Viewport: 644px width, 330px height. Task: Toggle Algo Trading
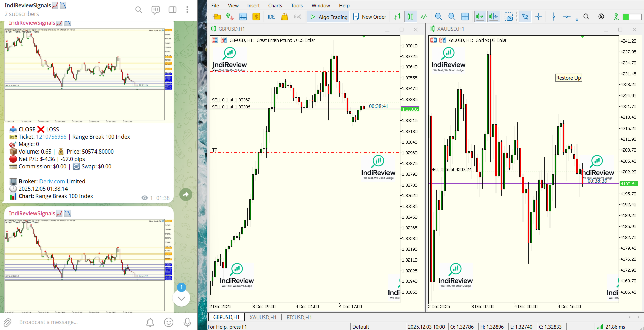pyautogui.click(x=329, y=17)
